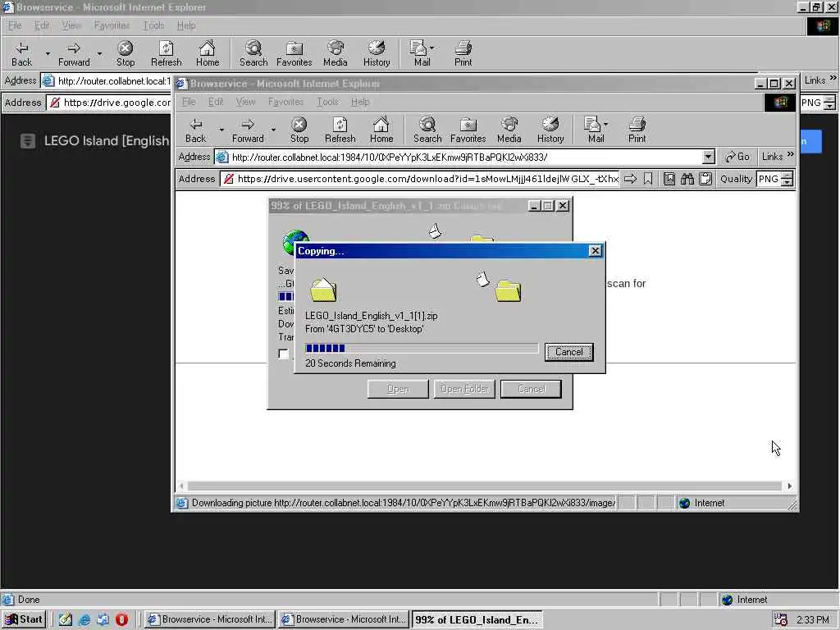Click Media in the front Browservice window
This screenshot has width=840, height=630.
click(x=509, y=130)
